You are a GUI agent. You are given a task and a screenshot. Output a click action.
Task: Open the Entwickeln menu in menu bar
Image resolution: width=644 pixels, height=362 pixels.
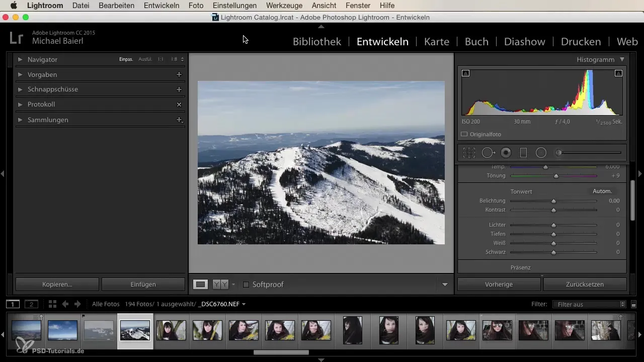(162, 6)
